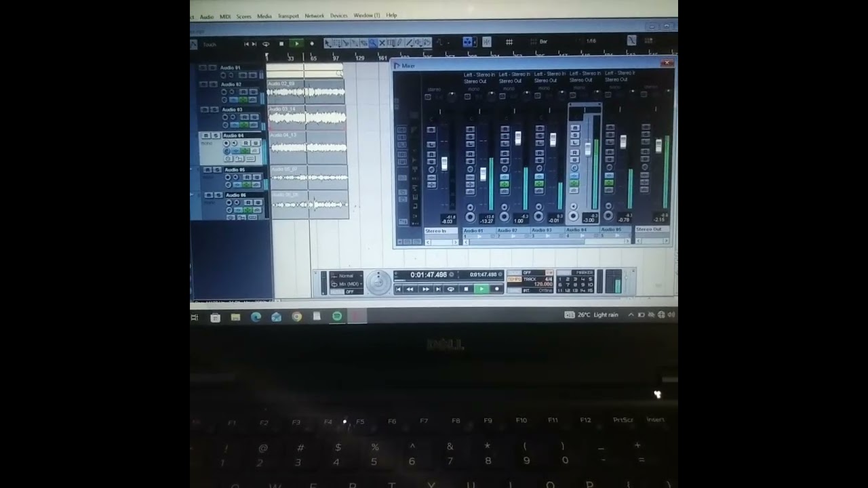Select the Line tool in toolbar
Viewport: 868px width, 488px height.
[x=410, y=43]
